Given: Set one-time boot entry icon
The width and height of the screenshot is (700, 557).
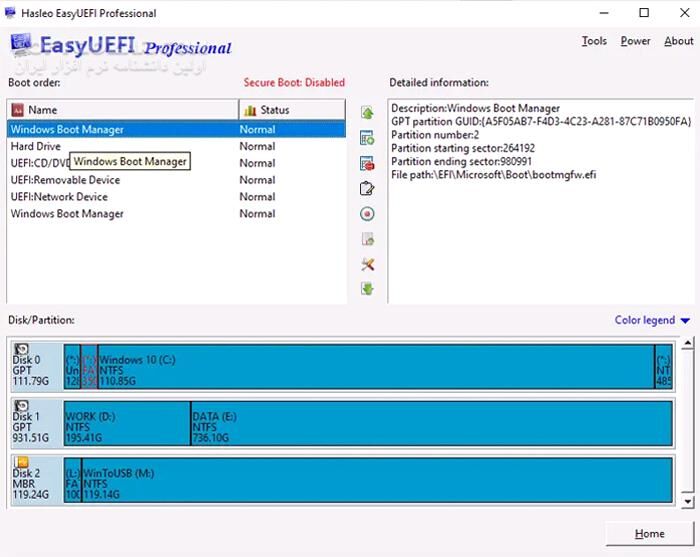Looking at the screenshot, I should tap(367, 214).
